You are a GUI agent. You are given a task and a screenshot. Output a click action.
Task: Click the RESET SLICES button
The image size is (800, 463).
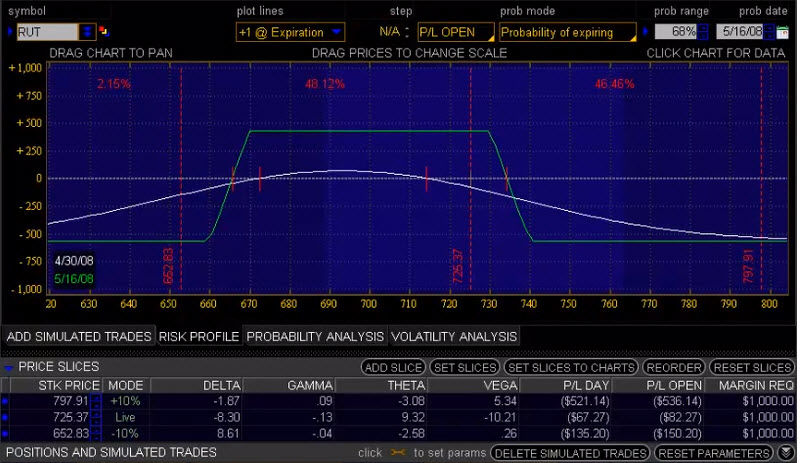[x=752, y=368]
